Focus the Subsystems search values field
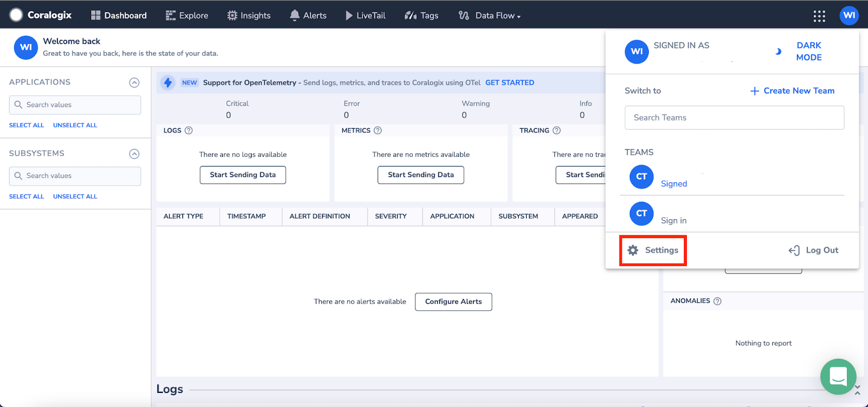This screenshot has width=868, height=407. click(75, 176)
